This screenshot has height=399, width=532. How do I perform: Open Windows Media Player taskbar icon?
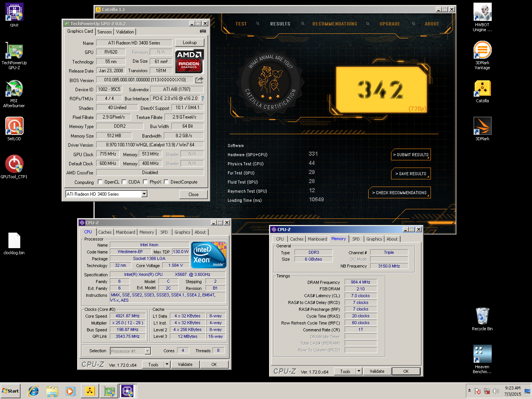(x=70, y=391)
